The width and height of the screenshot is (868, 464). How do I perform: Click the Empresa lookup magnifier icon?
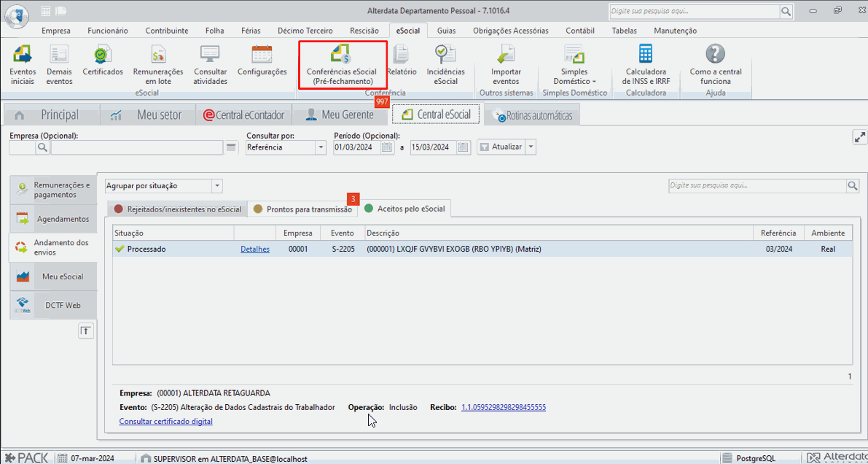click(42, 147)
